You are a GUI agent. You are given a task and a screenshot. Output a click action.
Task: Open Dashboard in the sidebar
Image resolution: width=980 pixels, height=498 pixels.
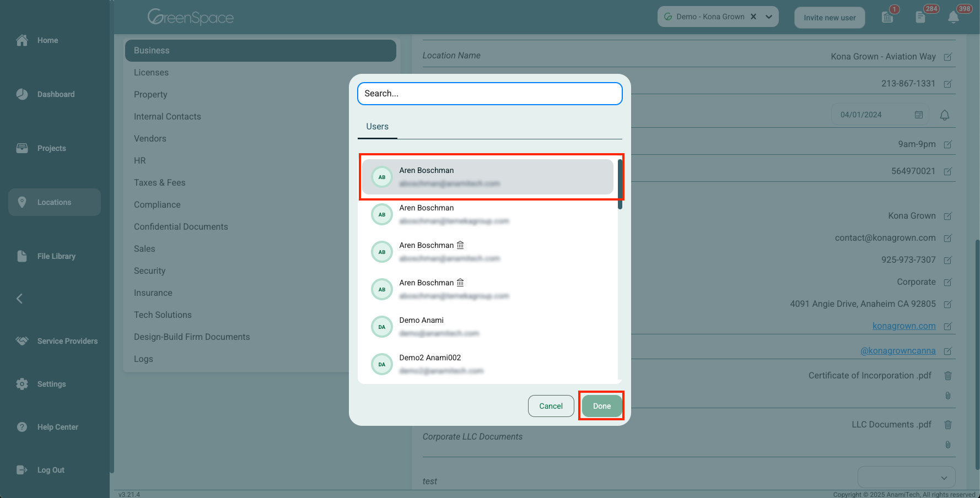[x=45, y=94]
